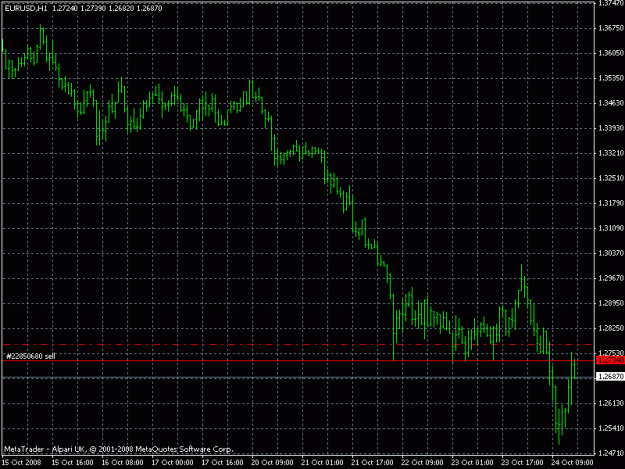Image resolution: width=625 pixels, height=469 pixels.
Task: Click the 23 Oct 17:00 time label
Action: [x=522, y=463]
